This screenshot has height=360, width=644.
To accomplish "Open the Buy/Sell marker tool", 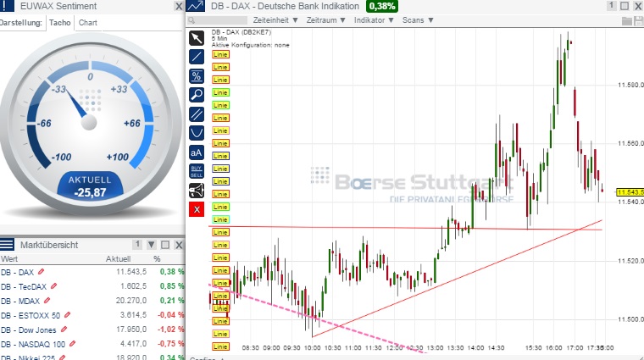I will coord(197,171).
